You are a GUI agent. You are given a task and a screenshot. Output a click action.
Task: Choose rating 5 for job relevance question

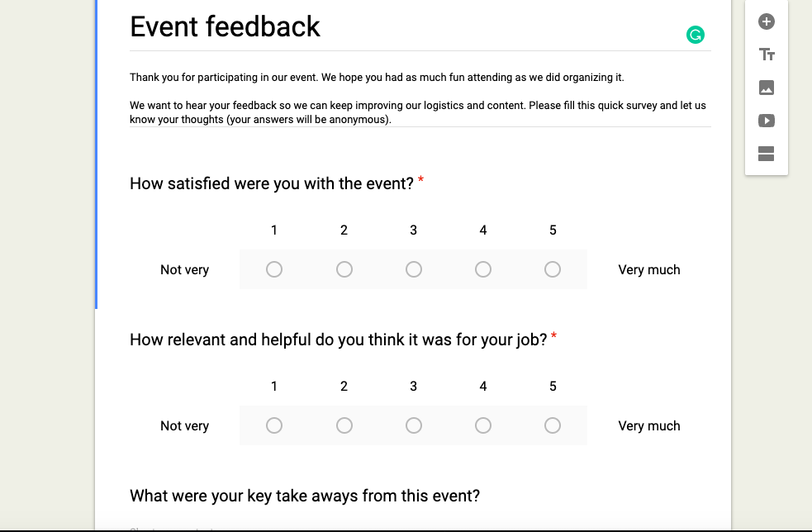click(553, 425)
